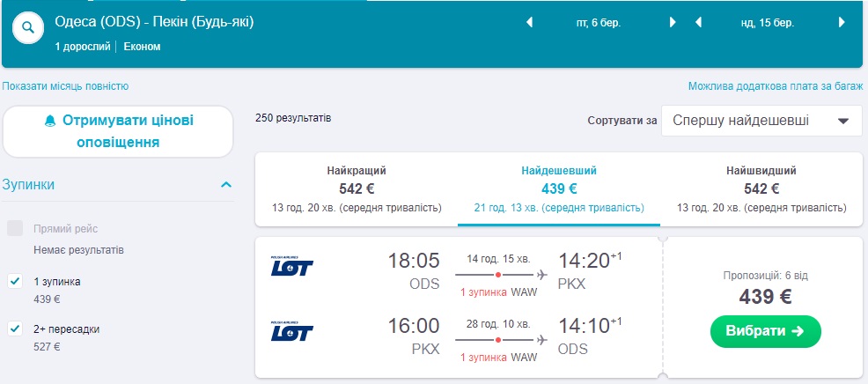Go to next departure date arrow

point(673,23)
